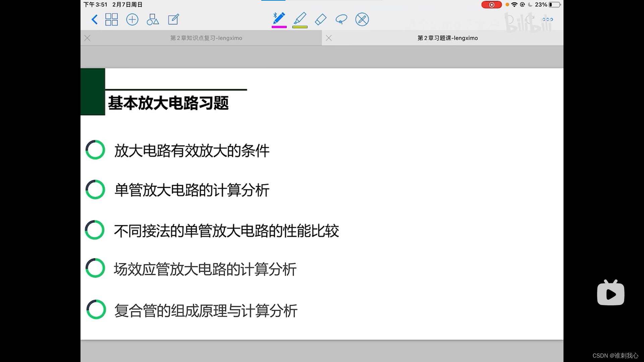Select the lasso selection tool
This screenshot has width=644, height=362.
[x=341, y=19]
